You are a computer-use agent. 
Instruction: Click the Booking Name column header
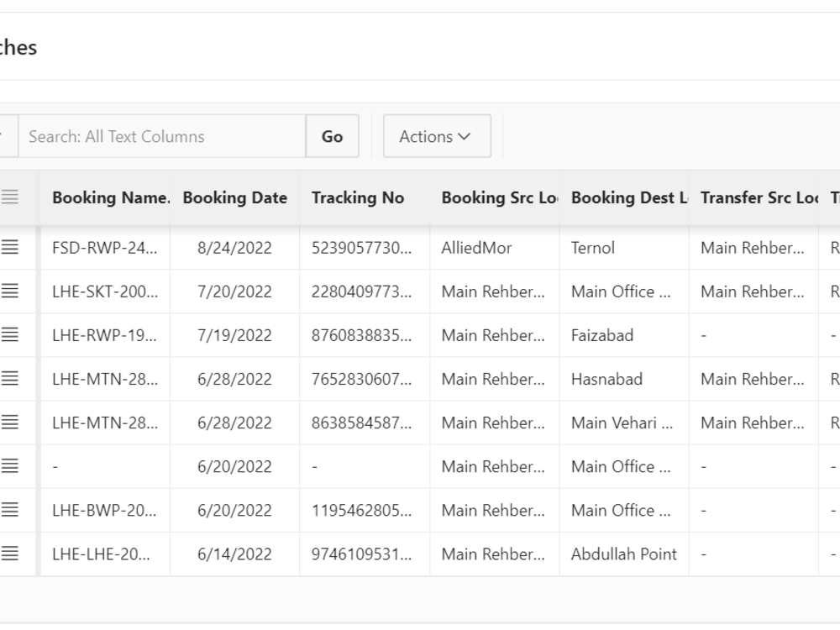106,197
